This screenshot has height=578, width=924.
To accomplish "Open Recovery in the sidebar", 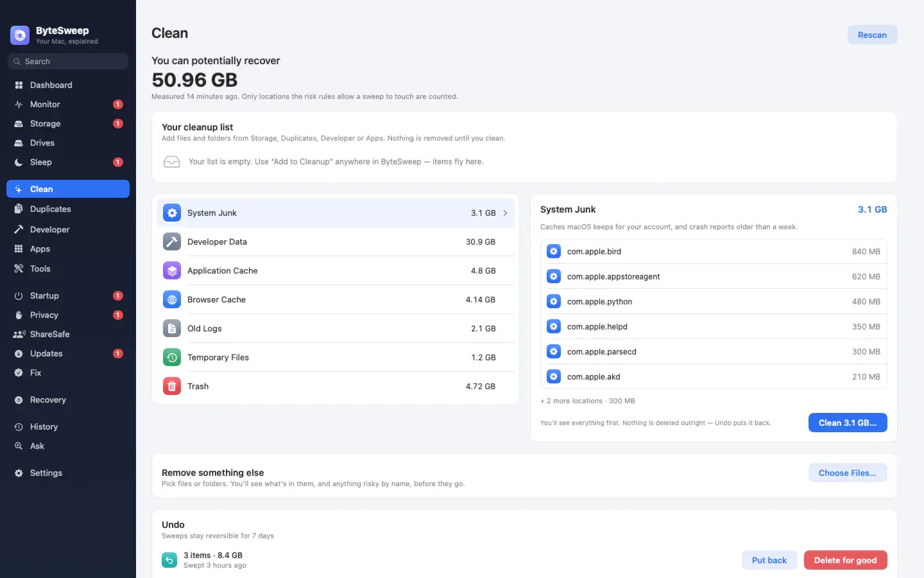I will 68,399.
